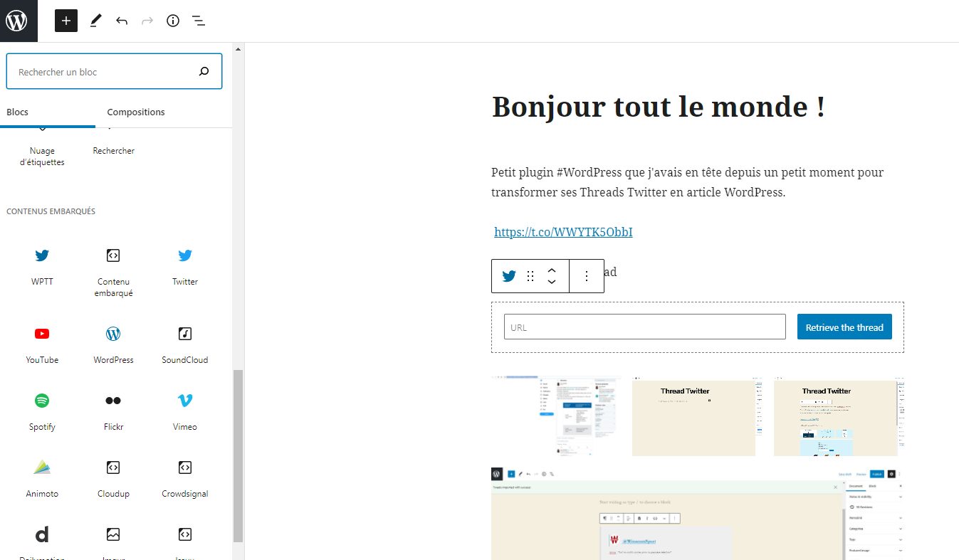This screenshot has width=959, height=560.
Task: Insert the WPTT block
Action: pos(42,267)
